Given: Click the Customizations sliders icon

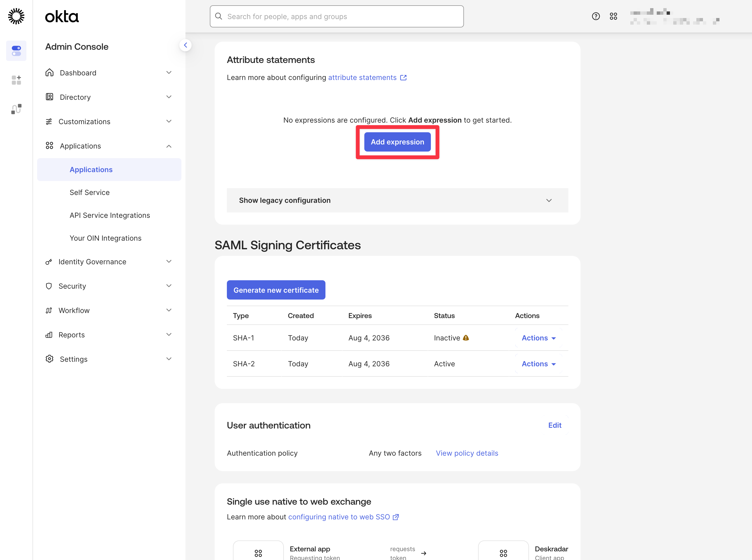Looking at the screenshot, I should click(x=49, y=121).
